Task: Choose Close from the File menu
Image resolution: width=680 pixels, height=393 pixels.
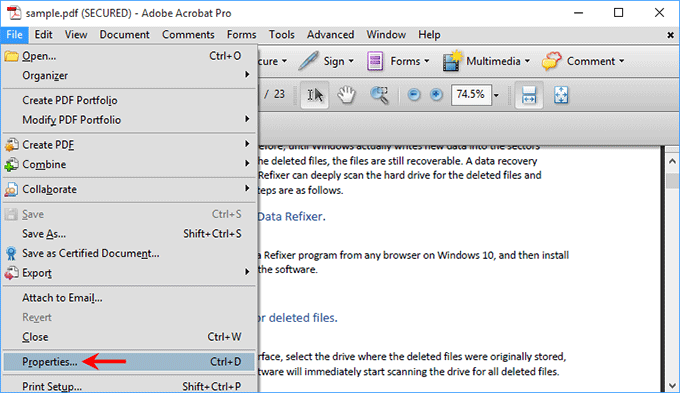Action: point(129,337)
